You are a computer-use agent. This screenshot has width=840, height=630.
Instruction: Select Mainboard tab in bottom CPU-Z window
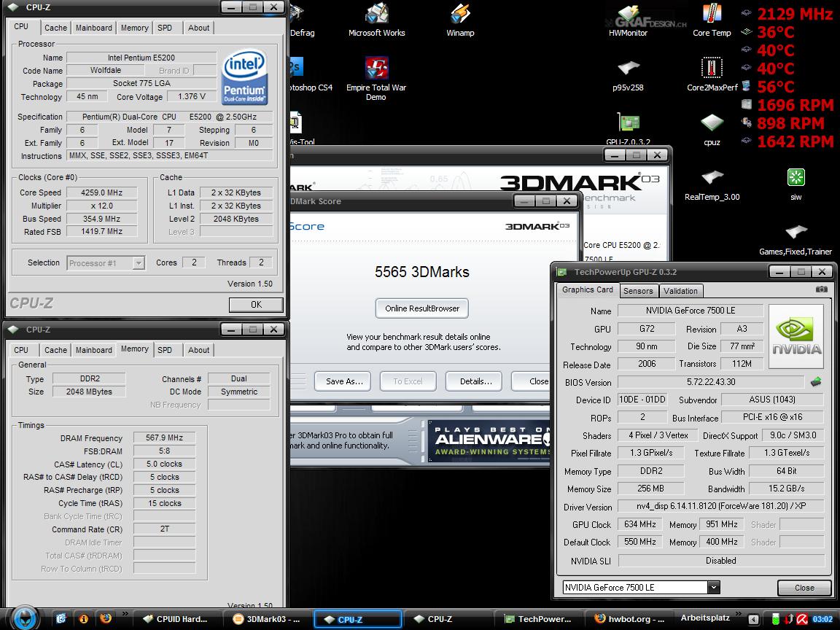click(94, 350)
